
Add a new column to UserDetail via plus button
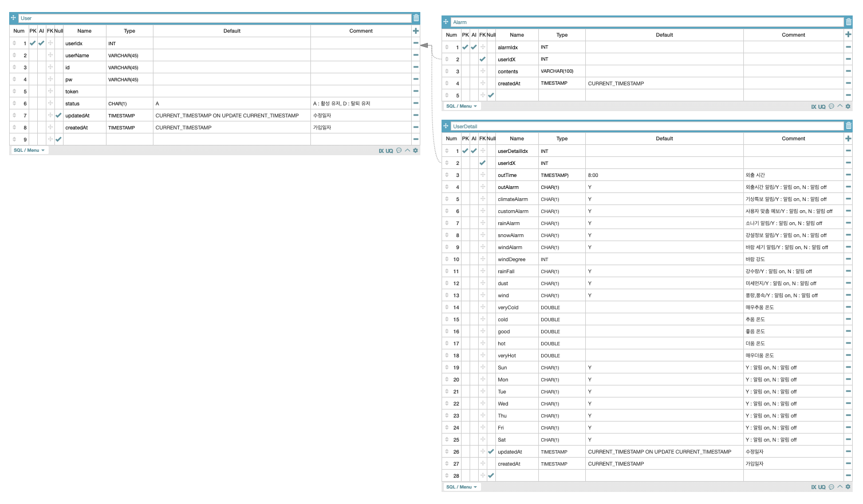pos(850,138)
